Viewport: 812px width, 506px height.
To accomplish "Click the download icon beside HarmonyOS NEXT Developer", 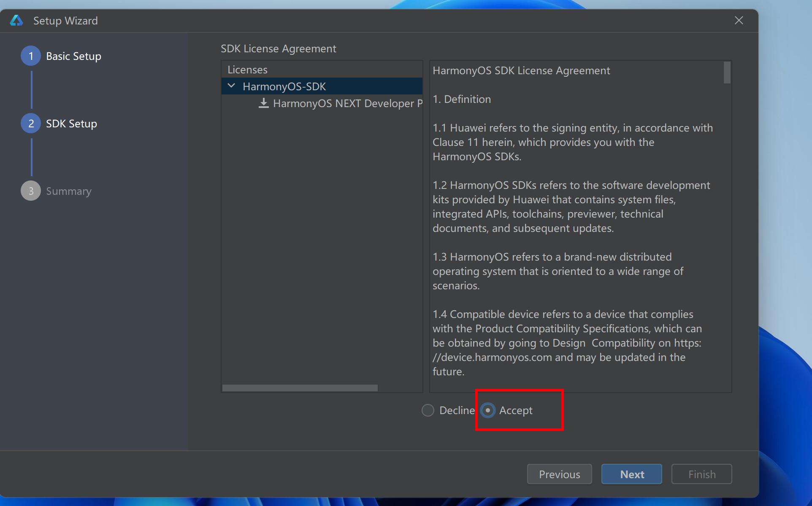I will pos(264,103).
